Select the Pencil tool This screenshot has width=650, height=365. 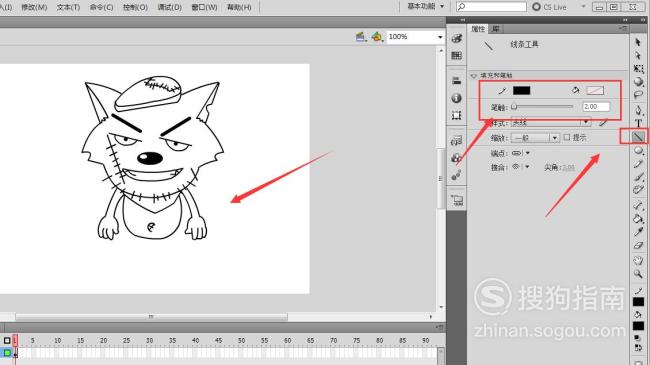pyautogui.click(x=638, y=164)
